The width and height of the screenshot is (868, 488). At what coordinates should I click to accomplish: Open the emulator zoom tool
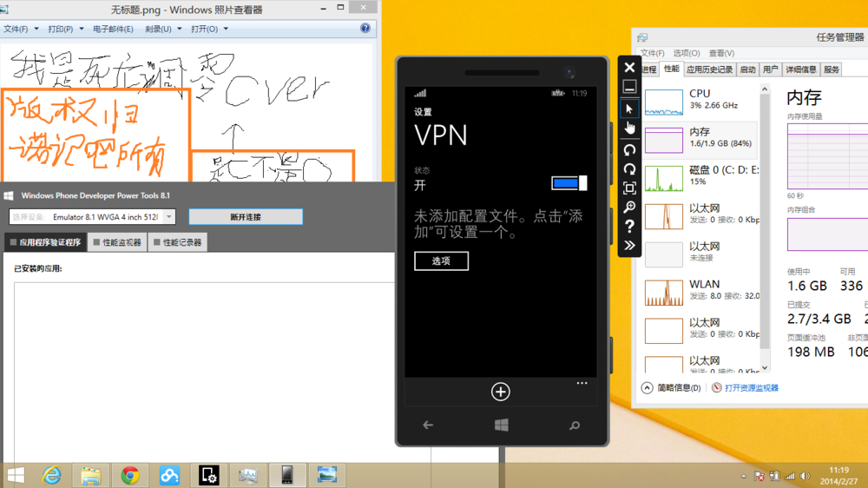tap(629, 208)
